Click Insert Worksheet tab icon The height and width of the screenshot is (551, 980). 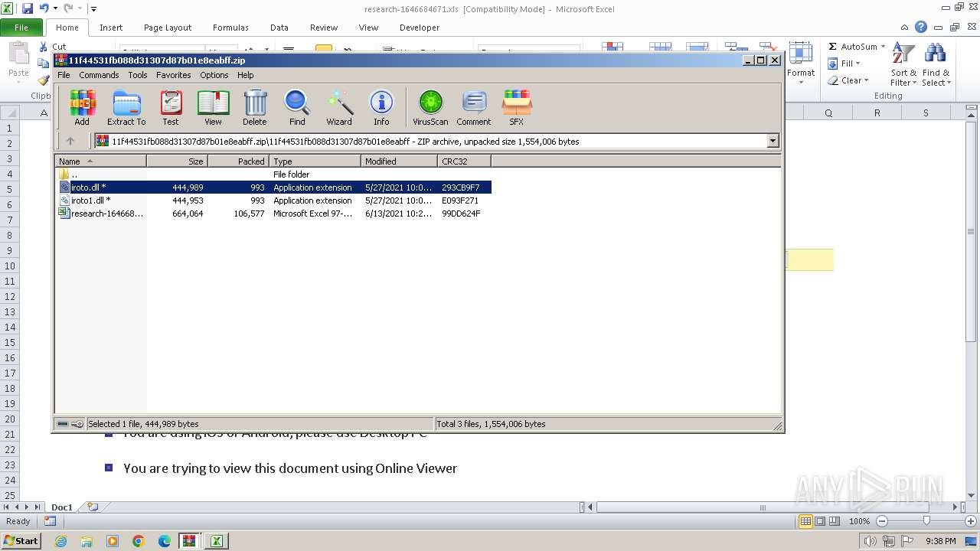(x=93, y=507)
